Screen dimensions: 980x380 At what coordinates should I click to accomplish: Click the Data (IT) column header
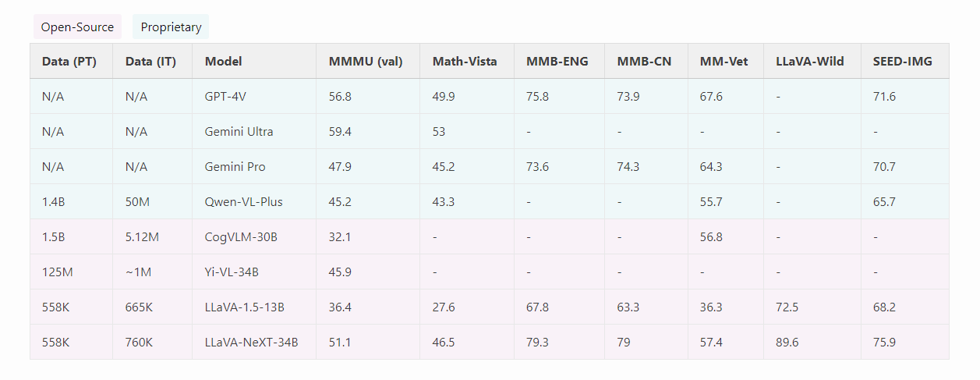pyautogui.click(x=150, y=62)
